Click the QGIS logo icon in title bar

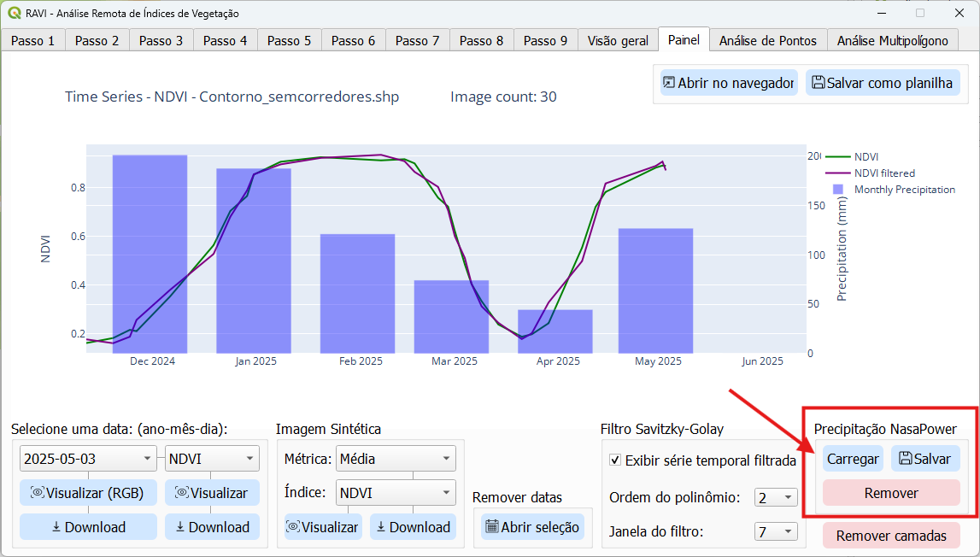[14, 13]
